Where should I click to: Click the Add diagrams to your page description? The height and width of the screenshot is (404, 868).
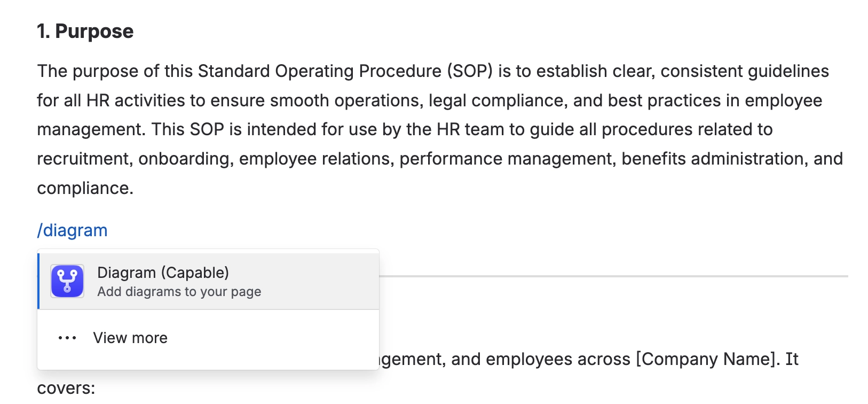(x=179, y=291)
